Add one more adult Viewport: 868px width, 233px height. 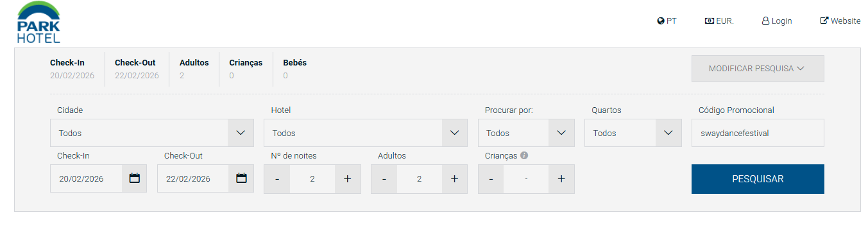tap(455, 179)
